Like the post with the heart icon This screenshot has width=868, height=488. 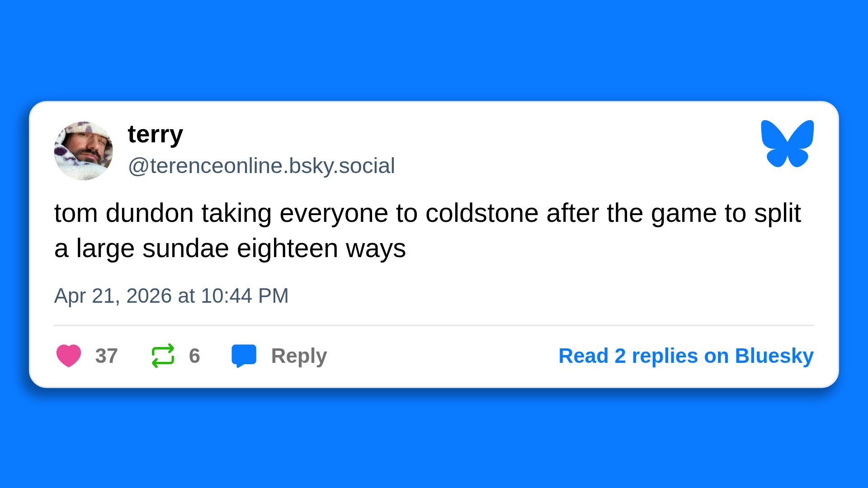pyautogui.click(x=69, y=356)
